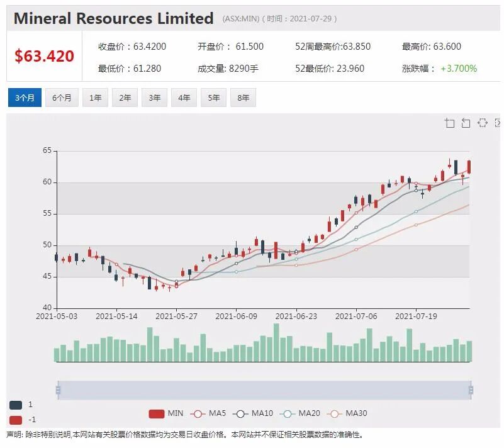Toggle the MA20 legend entry
504x448 pixels.
tap(300, 413)
